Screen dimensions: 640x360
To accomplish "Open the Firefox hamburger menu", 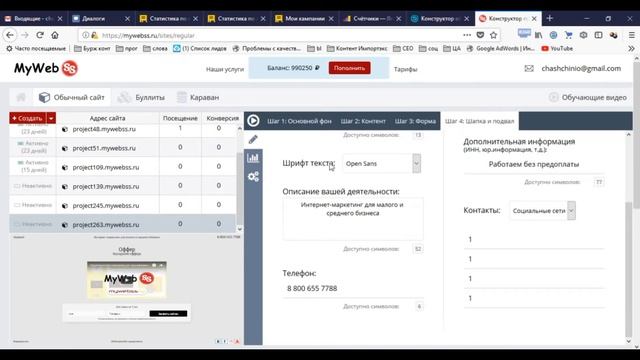I will click(631, 35).
